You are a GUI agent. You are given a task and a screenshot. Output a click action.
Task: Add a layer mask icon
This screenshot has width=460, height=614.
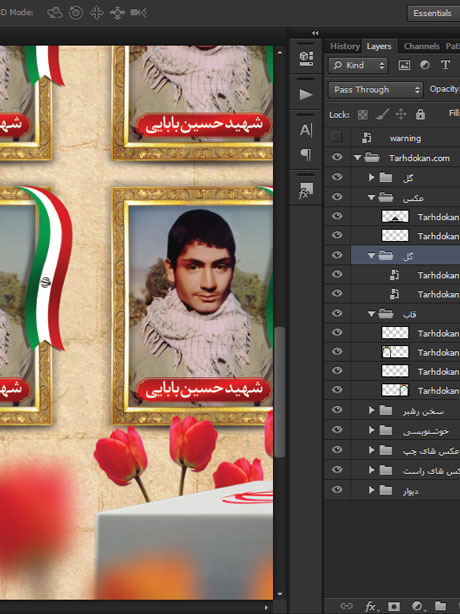[x=394, y=606]
